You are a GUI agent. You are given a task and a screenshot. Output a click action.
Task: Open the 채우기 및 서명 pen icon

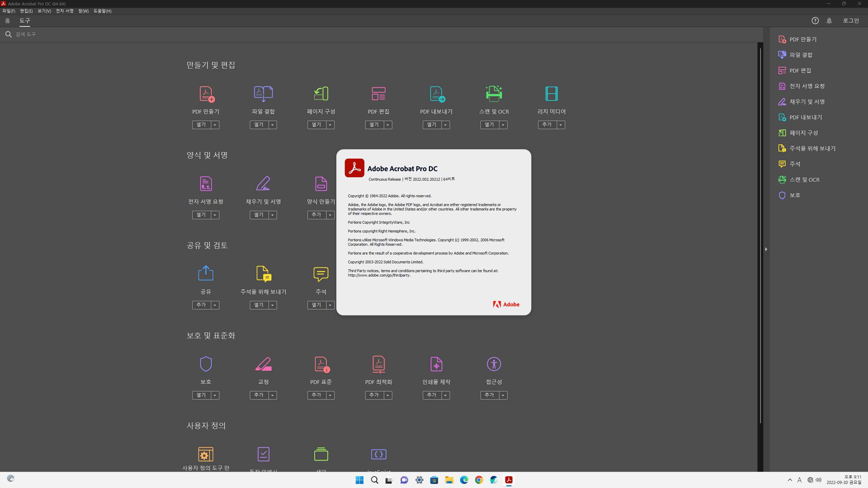click(263, 184)
